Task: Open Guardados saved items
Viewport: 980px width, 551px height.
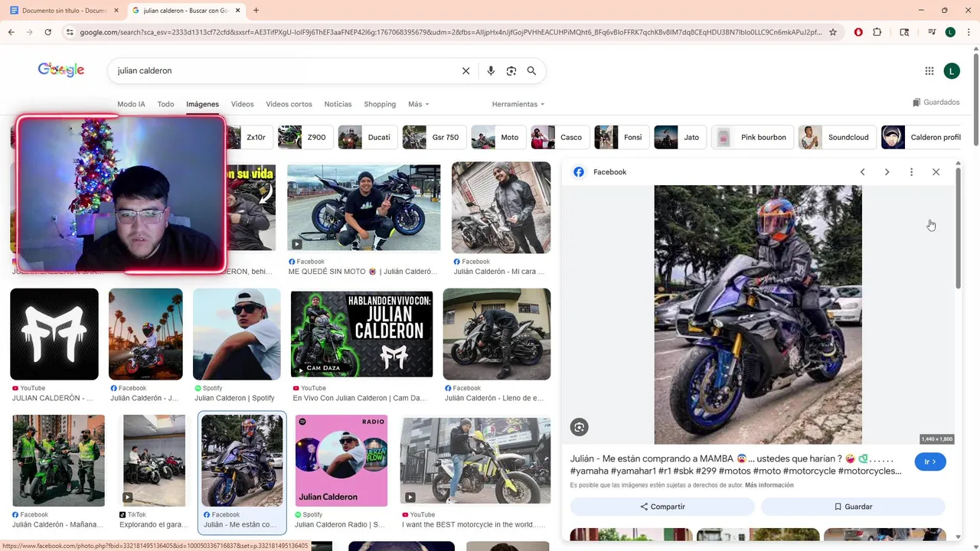Action: [x=936, y=103]
